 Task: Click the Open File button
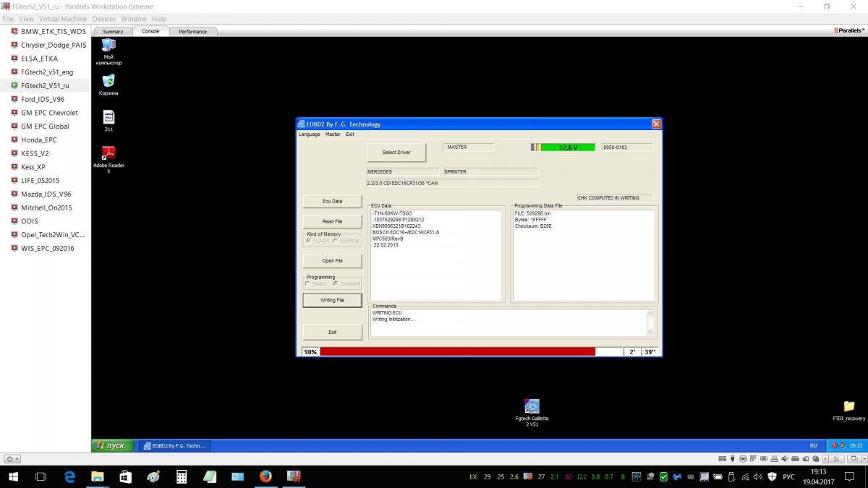tap(333, 260)
